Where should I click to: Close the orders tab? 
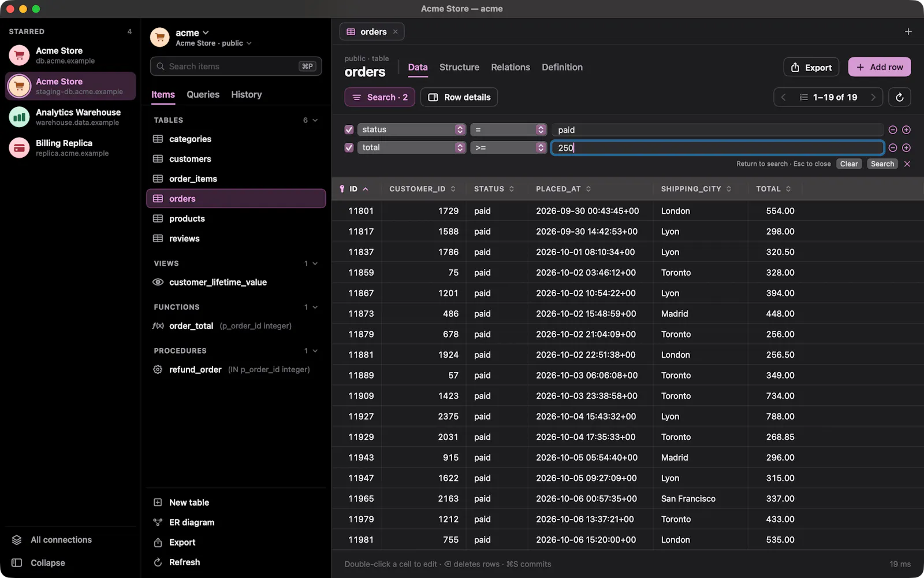pos(396,32)
